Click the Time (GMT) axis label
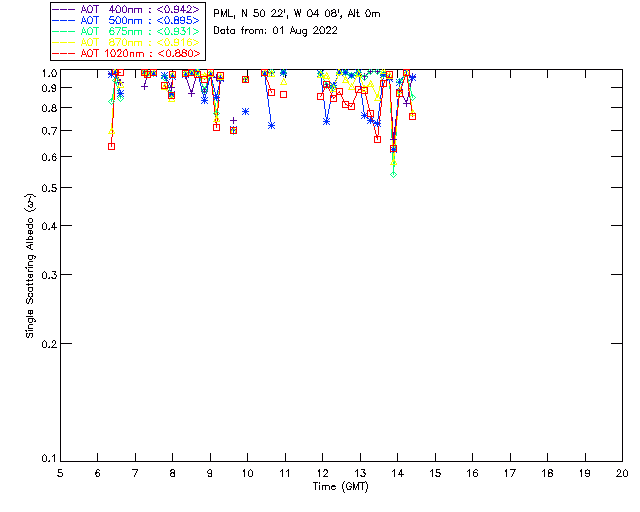The width and height of the screenshot is (640, 512). [341, 487]
